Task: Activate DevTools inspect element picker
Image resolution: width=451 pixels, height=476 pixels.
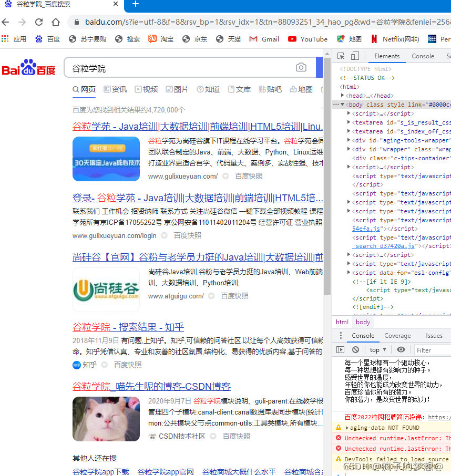Action: [x=341, y=56]
